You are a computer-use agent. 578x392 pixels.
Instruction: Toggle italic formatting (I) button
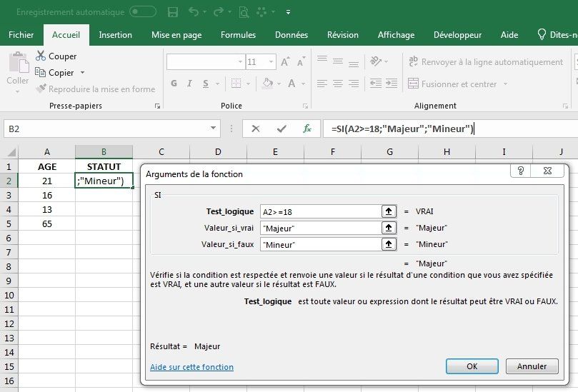click(189, 84)
